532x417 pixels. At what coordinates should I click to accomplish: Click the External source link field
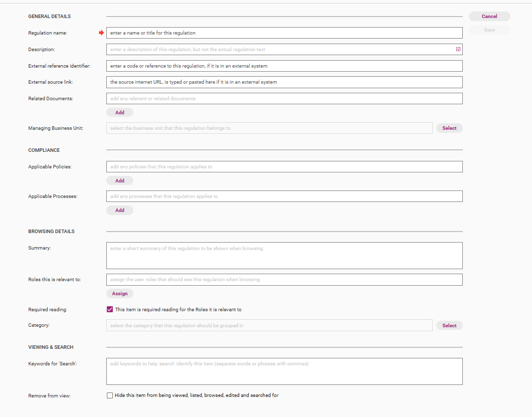pyautogui.click(x=284, y=82)
